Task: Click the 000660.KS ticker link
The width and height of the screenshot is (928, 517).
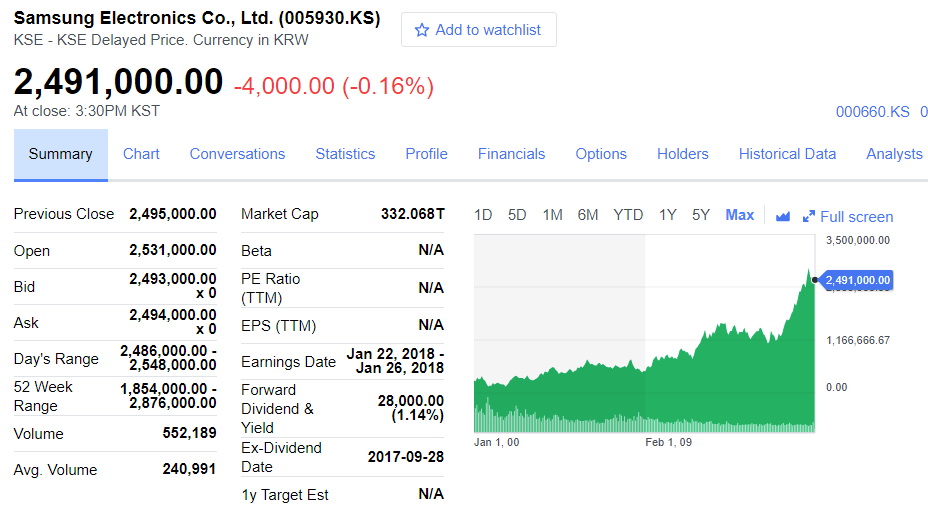Action: click(x=872, y=111)
